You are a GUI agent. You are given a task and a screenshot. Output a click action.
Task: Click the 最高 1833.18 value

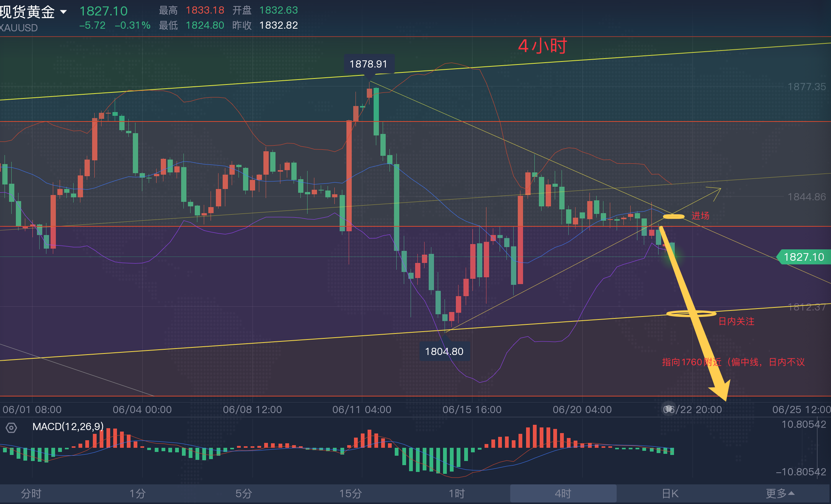click(x=205, y=10)
